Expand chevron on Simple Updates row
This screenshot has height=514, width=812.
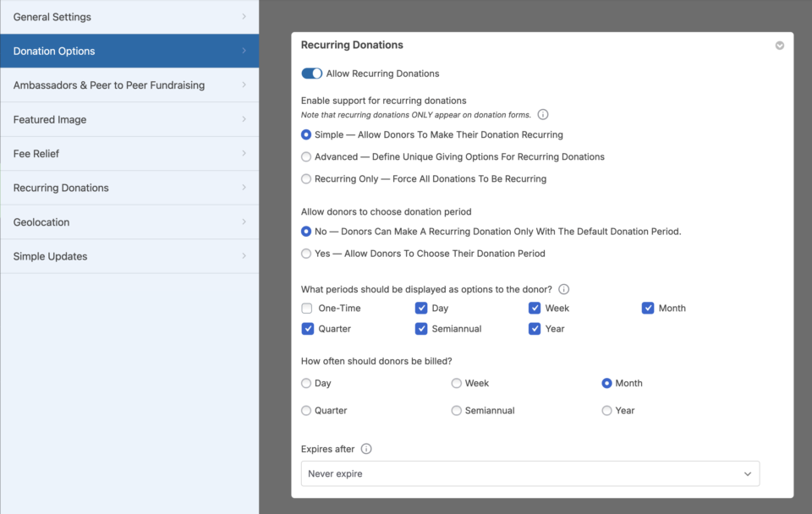coord(244,255)
